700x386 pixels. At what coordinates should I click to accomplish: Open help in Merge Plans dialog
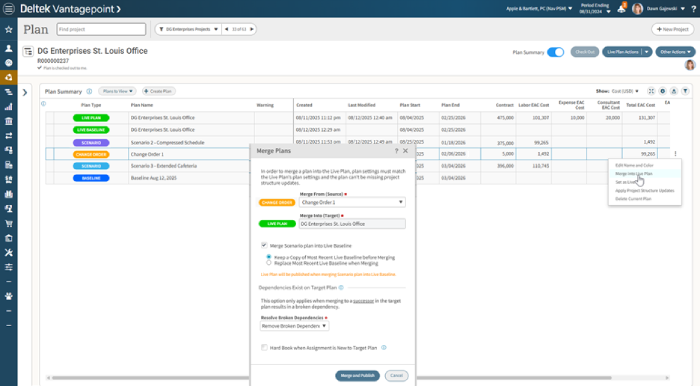(396, 151)
